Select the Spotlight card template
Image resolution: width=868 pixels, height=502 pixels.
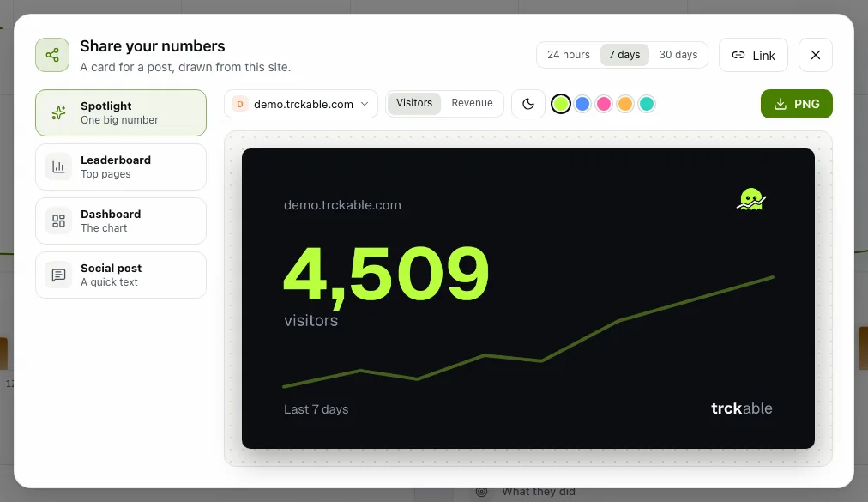tap(121, 113)
